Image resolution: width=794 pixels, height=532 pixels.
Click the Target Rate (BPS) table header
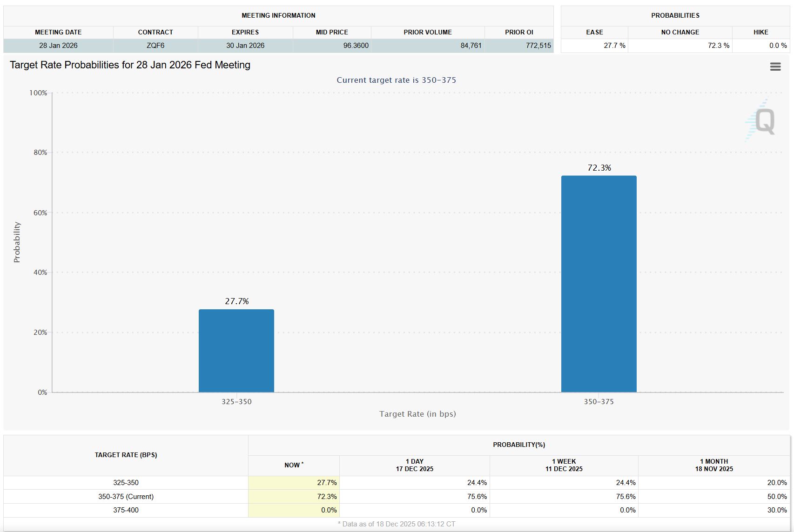tap(126, 455)
